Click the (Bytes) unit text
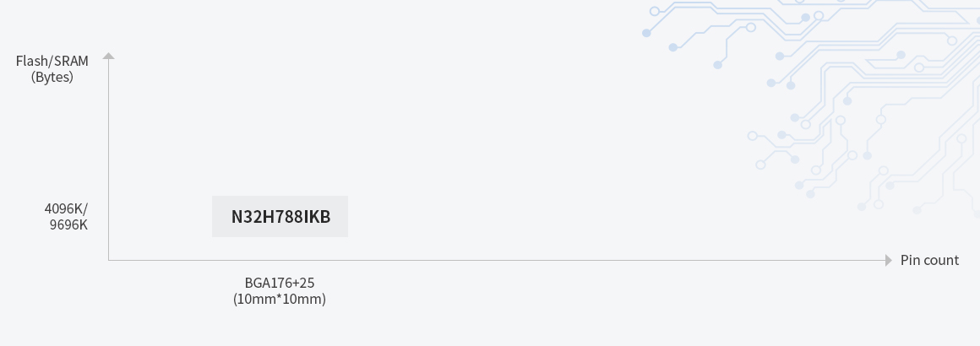Viewport: 980px width, 346px height. tap(52, 77)
